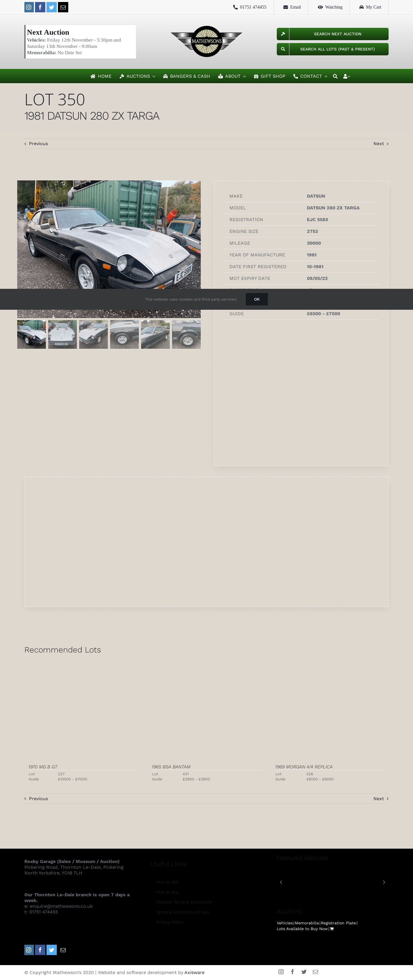
Task: Select the sixth thumbnail rear wheel
Action: (186, 334)
